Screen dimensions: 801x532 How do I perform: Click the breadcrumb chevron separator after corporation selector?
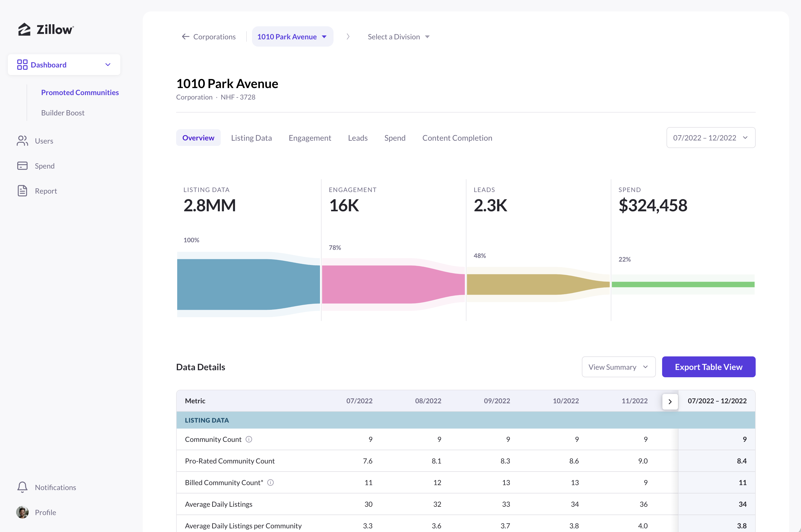click(x=348, y=36)
